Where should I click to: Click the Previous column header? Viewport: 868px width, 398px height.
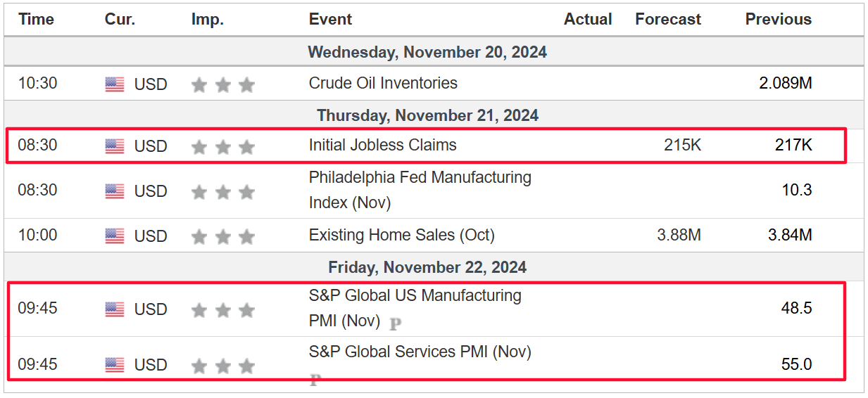(779, 20)
